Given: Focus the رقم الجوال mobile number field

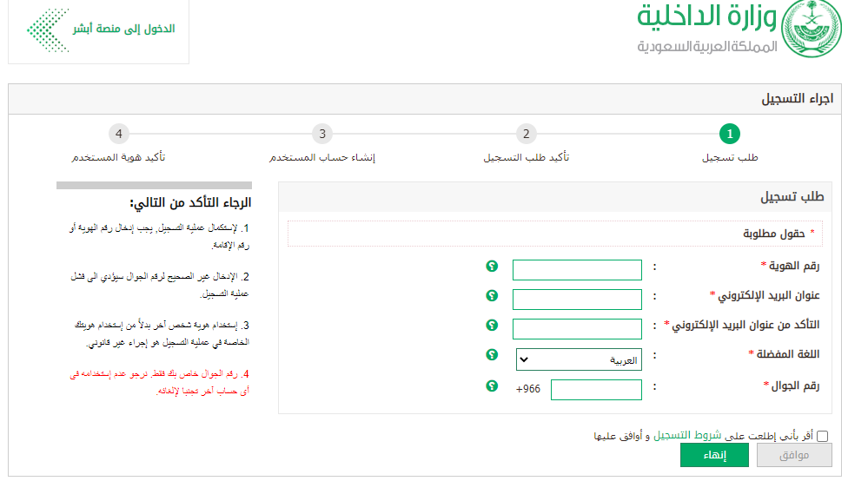Looking at the screenshot, I should click(x=596, y=389).
